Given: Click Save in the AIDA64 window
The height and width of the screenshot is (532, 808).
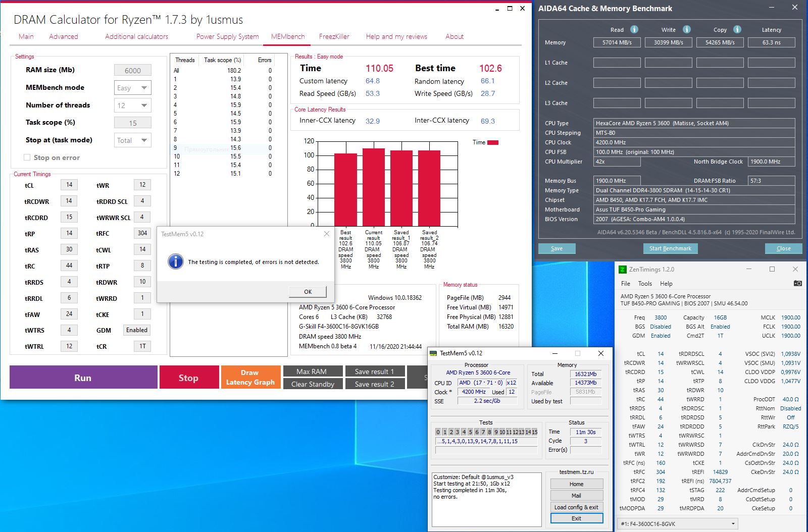Looking at the screenshot, I should click(x=557, y=248).
